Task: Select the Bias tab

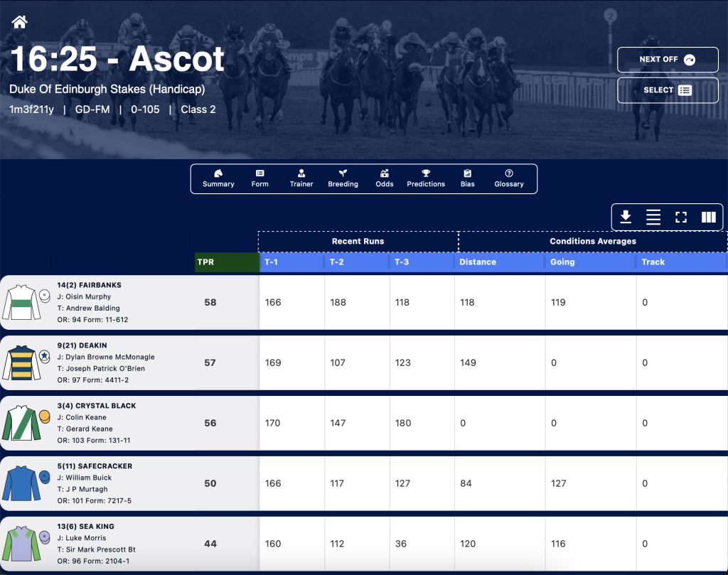Action: coord(468,178)
